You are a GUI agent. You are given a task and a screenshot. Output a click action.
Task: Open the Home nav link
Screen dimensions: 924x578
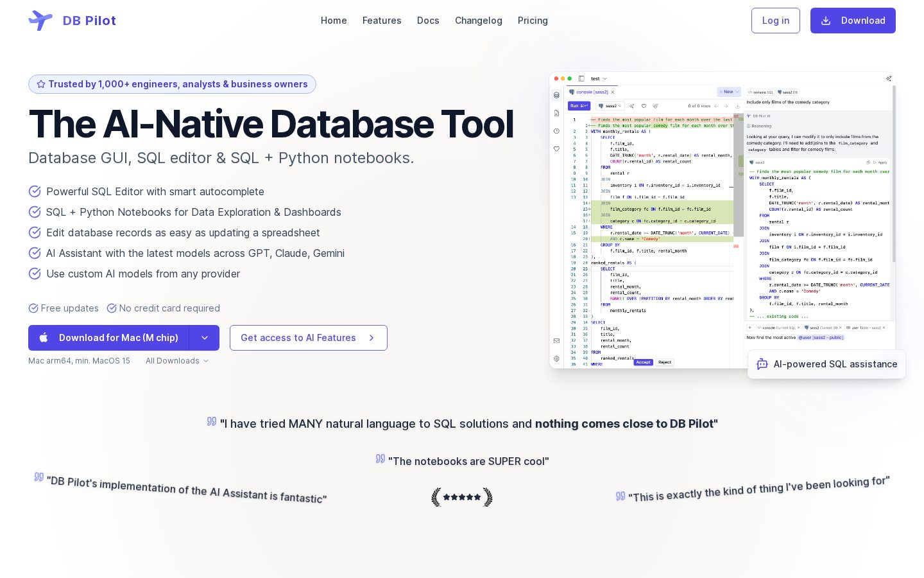coord(334,21)
